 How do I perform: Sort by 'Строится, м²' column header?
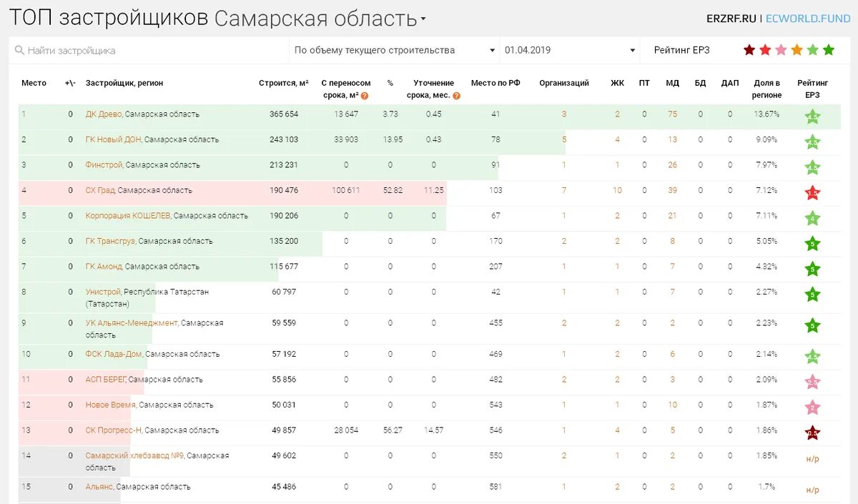pos(284,83)
